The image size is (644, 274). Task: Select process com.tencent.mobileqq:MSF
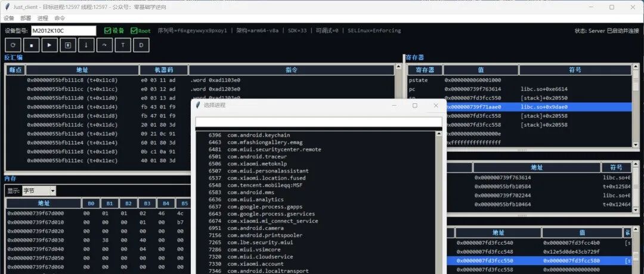pyautogui.click(x=315, y=185)
